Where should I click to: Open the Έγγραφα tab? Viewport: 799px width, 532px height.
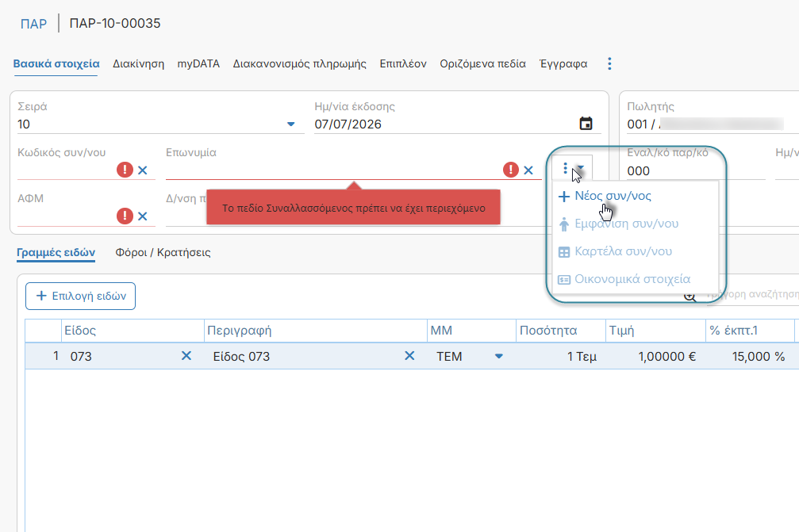[563, 64]
